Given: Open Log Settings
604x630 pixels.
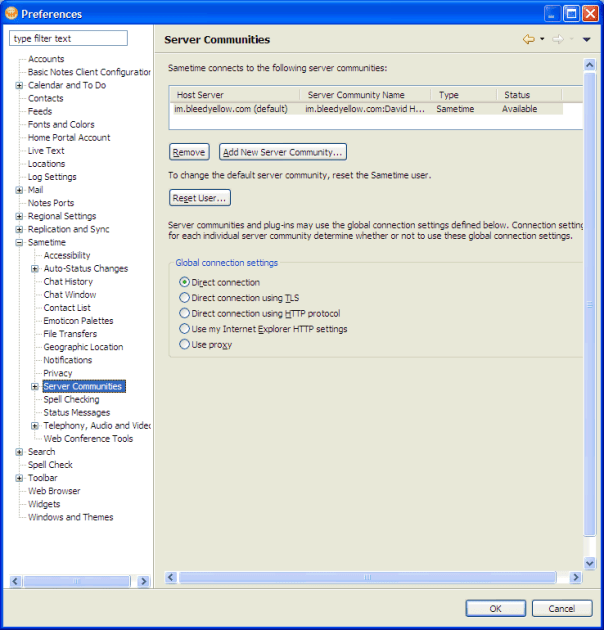Looking at the screenshot, I should (52, 177).
